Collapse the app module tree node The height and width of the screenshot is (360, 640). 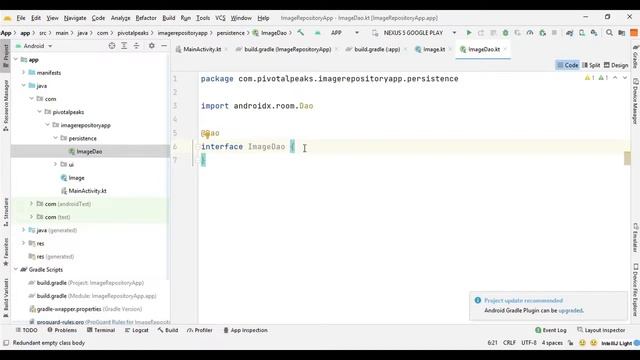pos(16,60)
